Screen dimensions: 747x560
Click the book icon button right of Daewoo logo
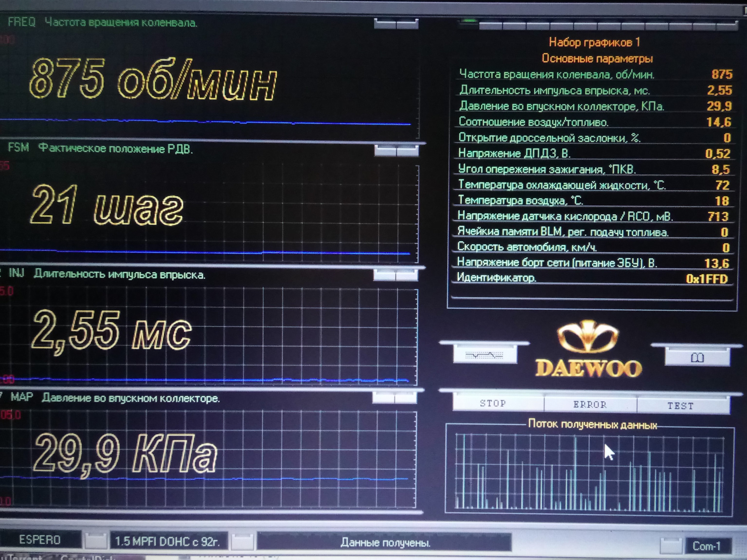pyautogui.click(x=697, y=357)
